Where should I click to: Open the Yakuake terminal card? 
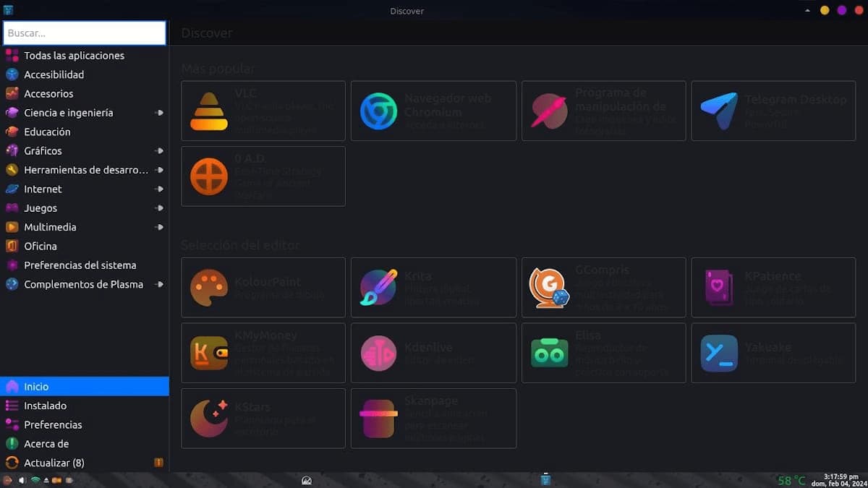pos(773,353)
